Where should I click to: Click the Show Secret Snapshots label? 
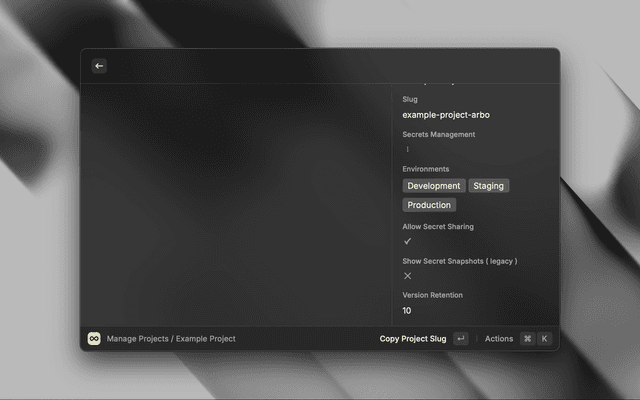tap(460, 261)
